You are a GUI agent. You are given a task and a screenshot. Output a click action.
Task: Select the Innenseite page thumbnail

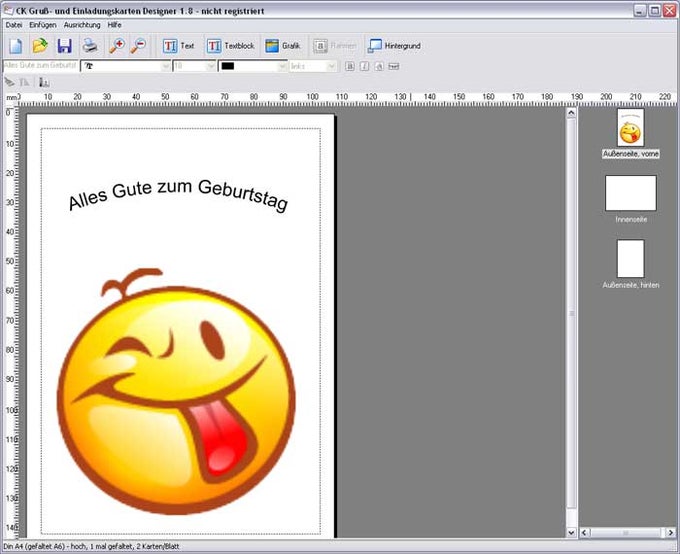(631, 194)
